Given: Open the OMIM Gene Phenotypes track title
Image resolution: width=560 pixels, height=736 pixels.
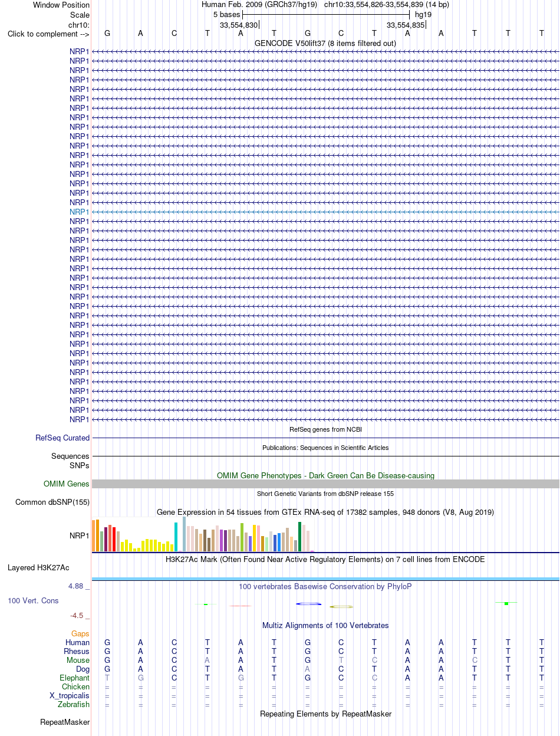Looking at the screenshot, I should (325, 475).
